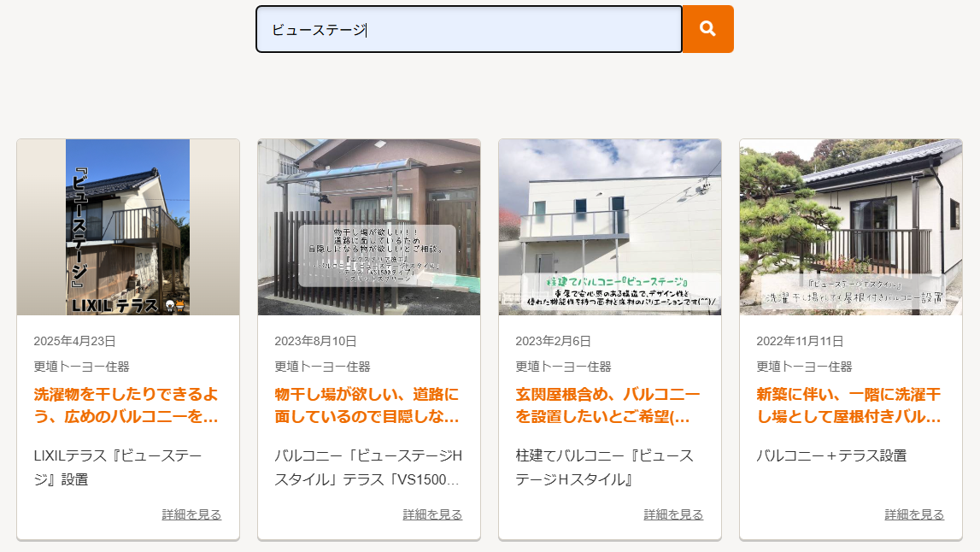980x552 pixels.
Task: Click the description 柱建てバルコニー『ビューステージHスタイル』
Action: tap(605, 467)
